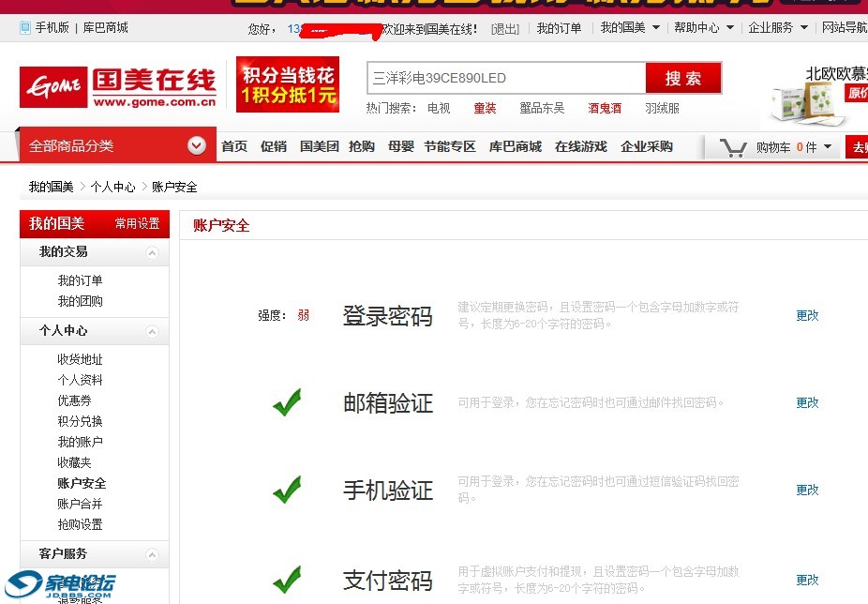Click the Gome 国美在线 logo
This screenshot has width=868, height=604.
coord(117,86)
